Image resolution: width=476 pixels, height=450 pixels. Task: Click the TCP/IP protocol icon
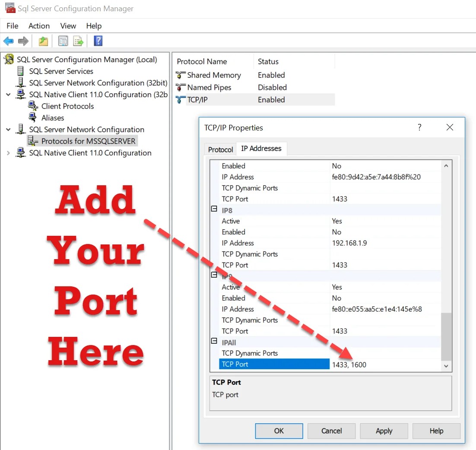pyautogui.click(x=180, y=99)
